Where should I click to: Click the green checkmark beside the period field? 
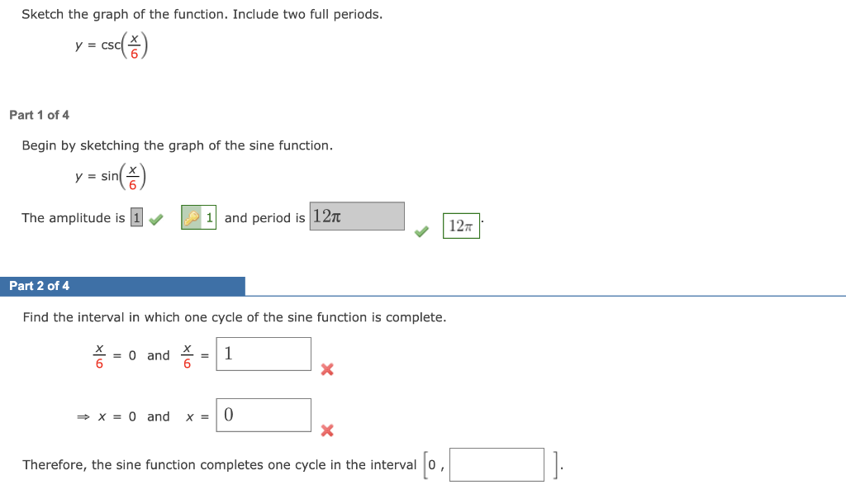[421, 232]
